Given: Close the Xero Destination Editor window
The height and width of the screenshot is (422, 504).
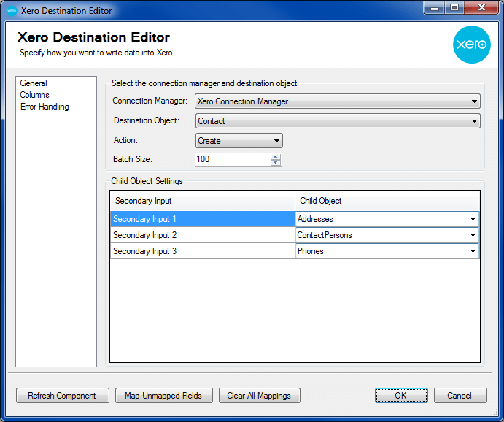Looking at the screenshot, I should click(481, 8).
